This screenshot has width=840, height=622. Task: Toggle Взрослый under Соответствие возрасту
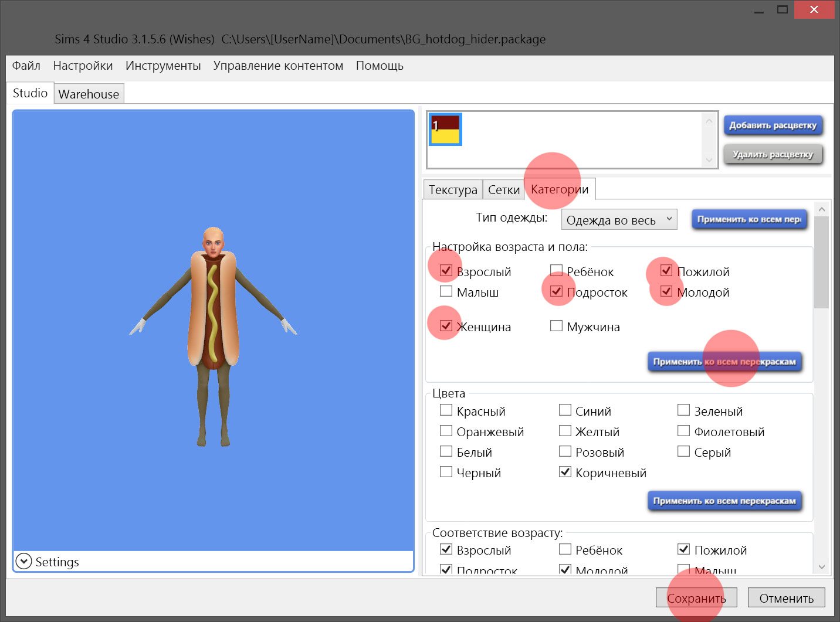coord(446,549)
